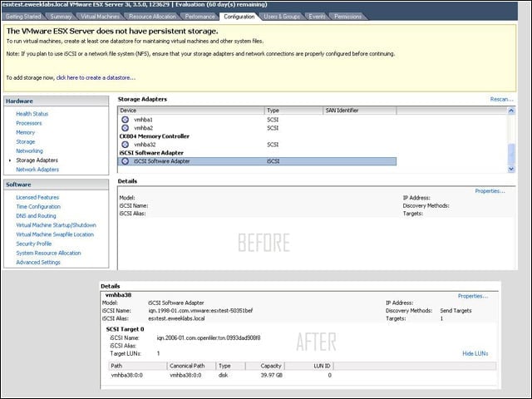532x399 pixels.
Task: Click the Hardware panel header
Action: [57, 101]
